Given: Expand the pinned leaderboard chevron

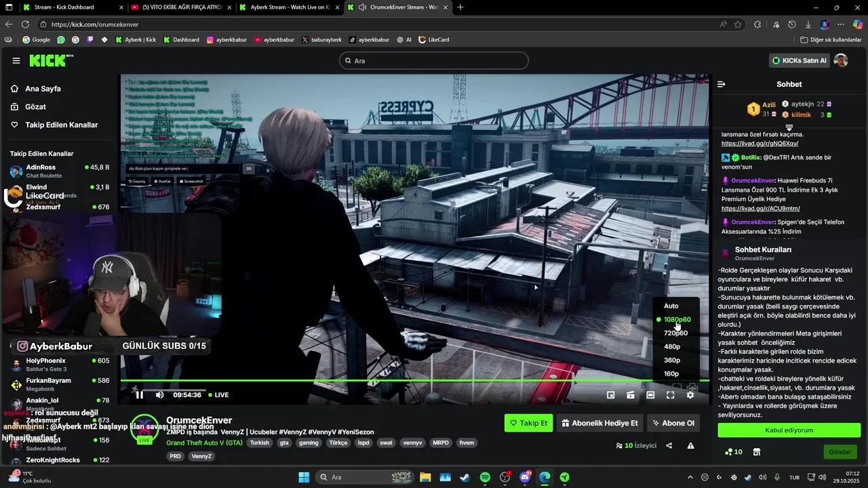Looking at the screenshot, I should [789, 127].
